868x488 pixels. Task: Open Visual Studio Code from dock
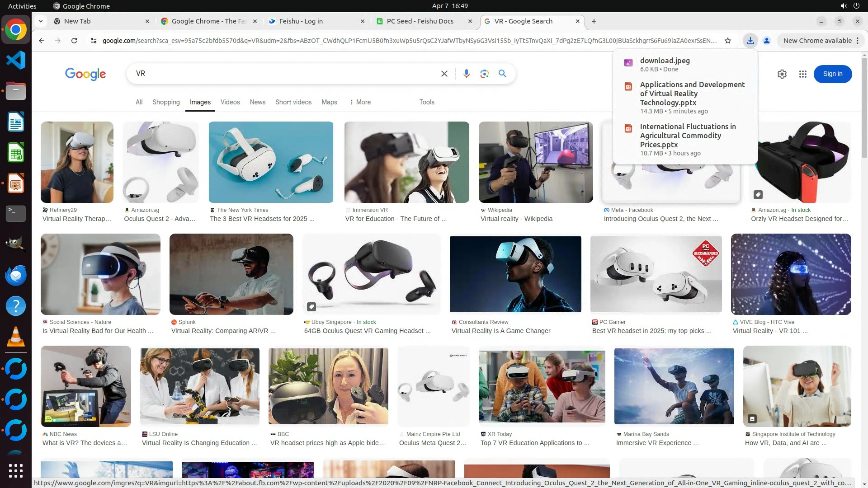[16, 60]
